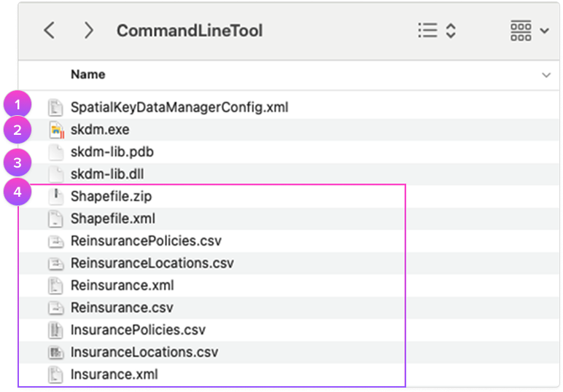Select the Reinsurance.csv file name
The width and height of the screenshot is (563, 392).
pos(122,307)
